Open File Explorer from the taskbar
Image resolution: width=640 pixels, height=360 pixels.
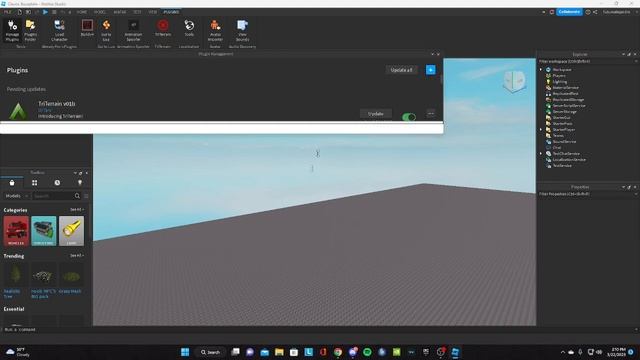[279, 352]
